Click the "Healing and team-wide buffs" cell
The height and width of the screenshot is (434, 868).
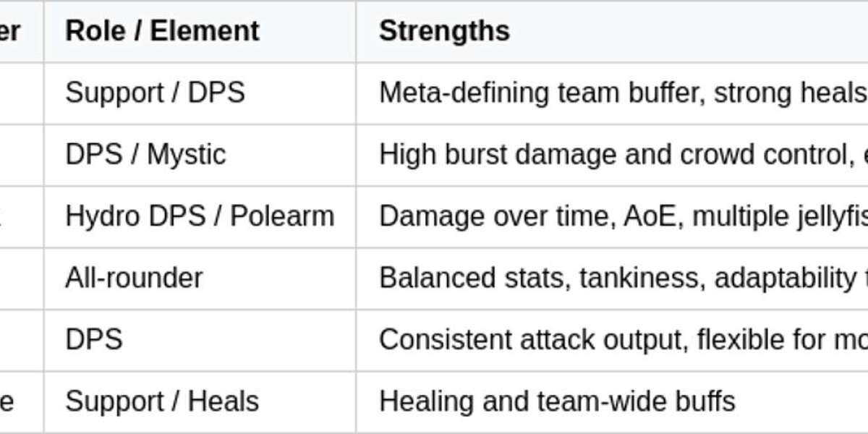(557, 401)
